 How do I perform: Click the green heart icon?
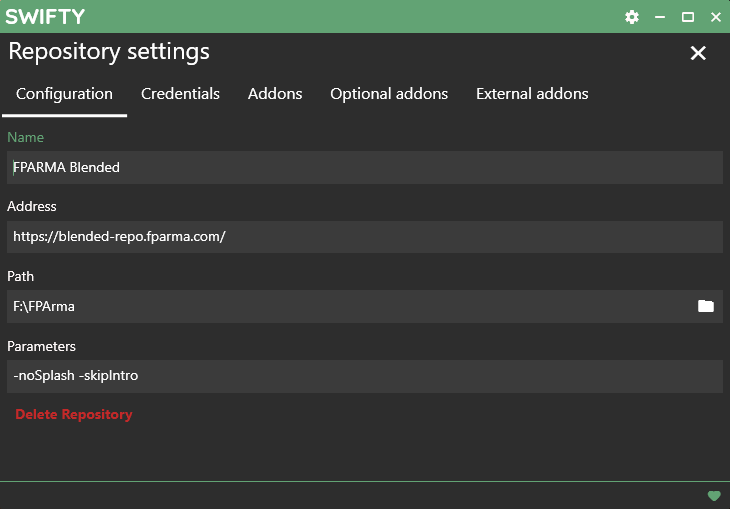point(714,495)
